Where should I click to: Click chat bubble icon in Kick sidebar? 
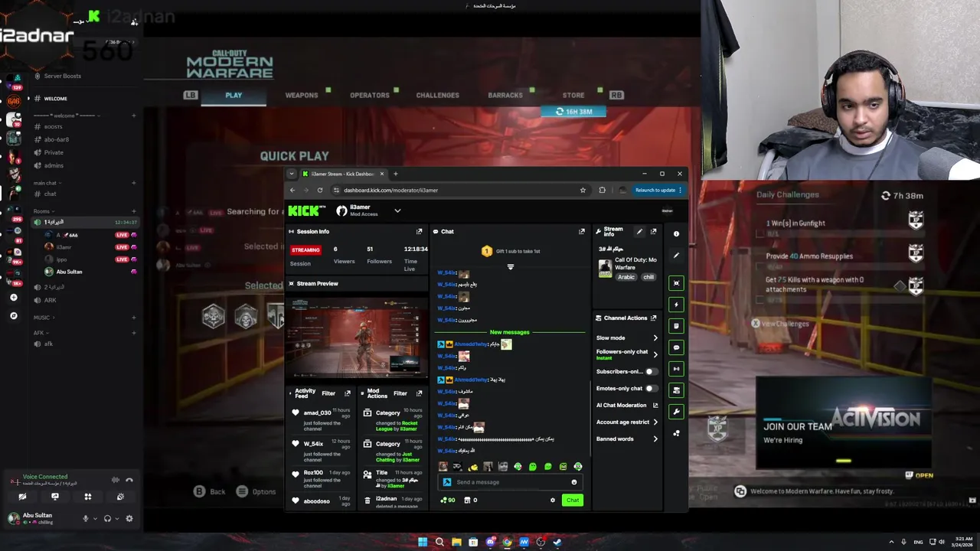click(676, 347)
